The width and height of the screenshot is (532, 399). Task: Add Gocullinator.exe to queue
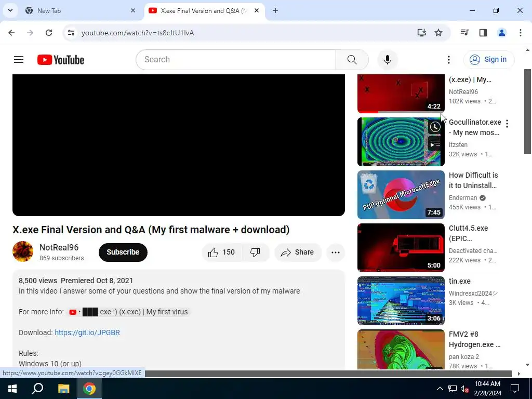pyautogui.click(x=435, y=144)
